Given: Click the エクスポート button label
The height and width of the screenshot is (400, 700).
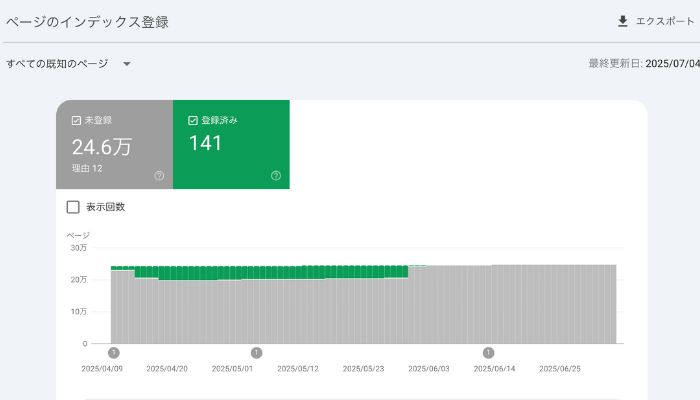Looking at the screenshot, I should pos(665,21).
